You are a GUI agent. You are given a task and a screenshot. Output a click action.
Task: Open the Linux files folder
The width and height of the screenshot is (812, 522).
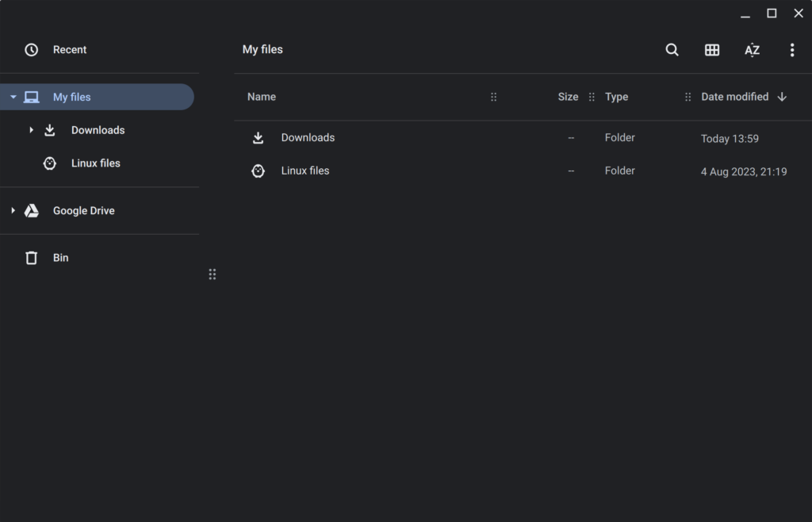pyautogui.click(x=305, y=171)
